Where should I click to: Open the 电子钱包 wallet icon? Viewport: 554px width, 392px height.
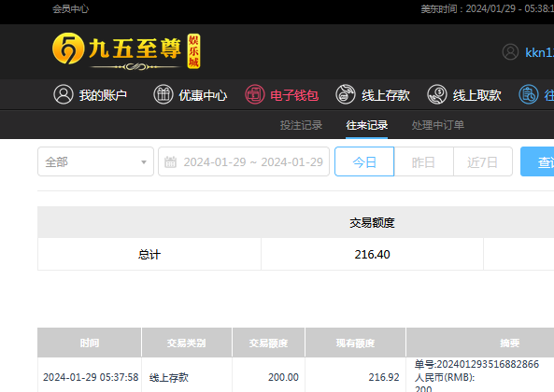pyautogui.click(x=255, y=94)
